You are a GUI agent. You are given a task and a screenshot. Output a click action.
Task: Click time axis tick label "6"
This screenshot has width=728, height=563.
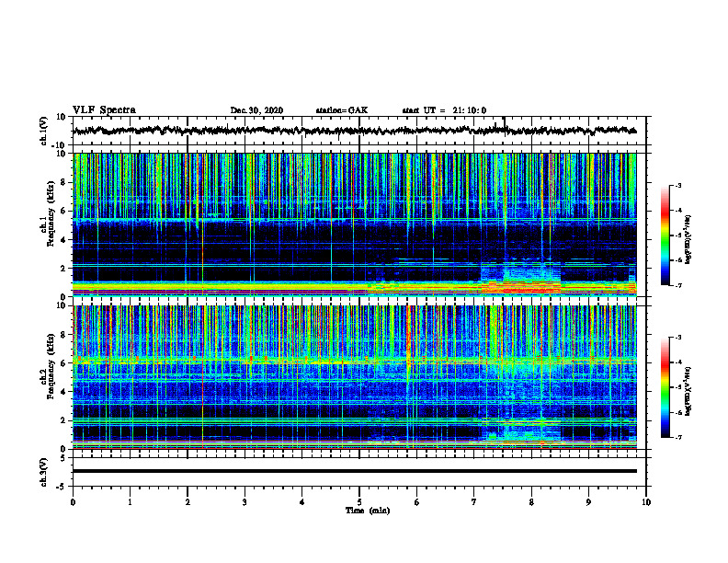pos(417,502)
